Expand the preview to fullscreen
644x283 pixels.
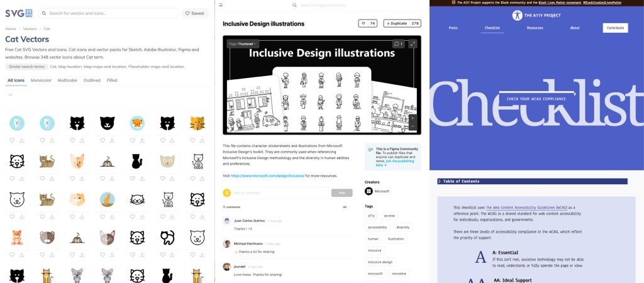coord(413,44)
